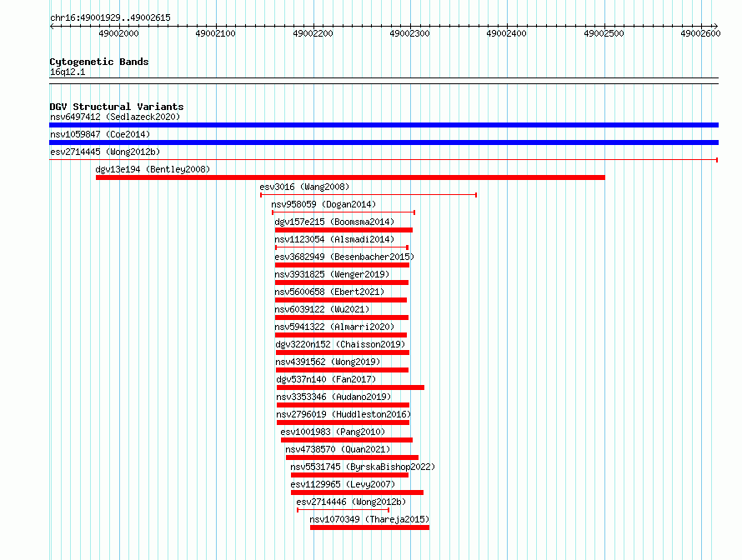Click the dgv13e194 red variant bar

click(350, 177)
